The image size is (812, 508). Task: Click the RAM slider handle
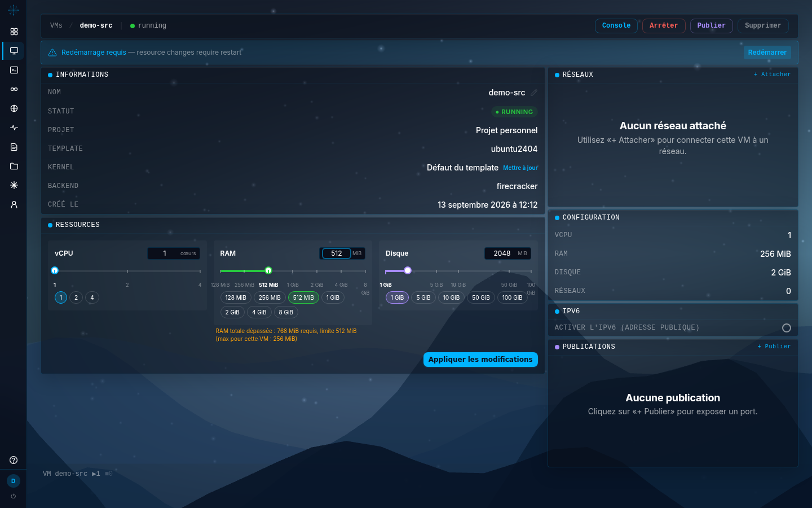268,270
